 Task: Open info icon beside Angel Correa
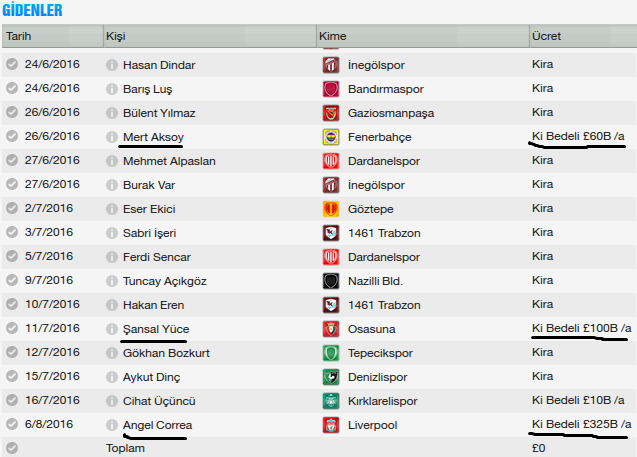pyautogui.click(x=112, y=425)
